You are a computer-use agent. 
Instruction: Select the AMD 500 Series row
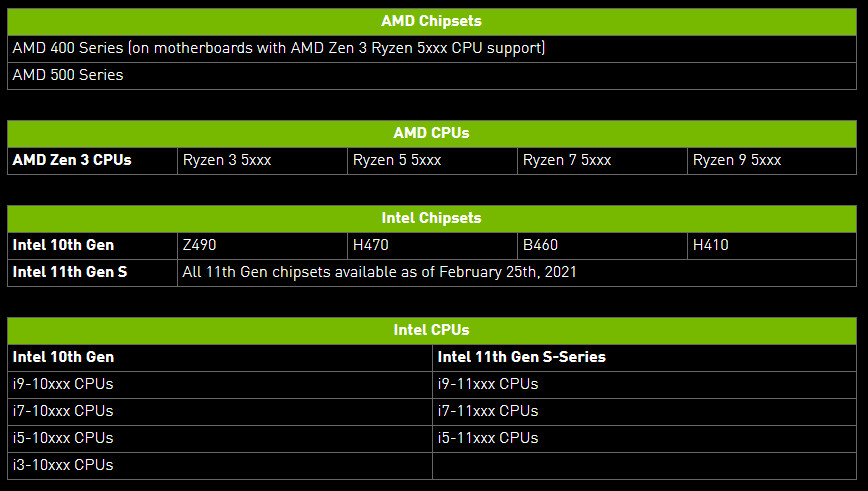(68, 75)
